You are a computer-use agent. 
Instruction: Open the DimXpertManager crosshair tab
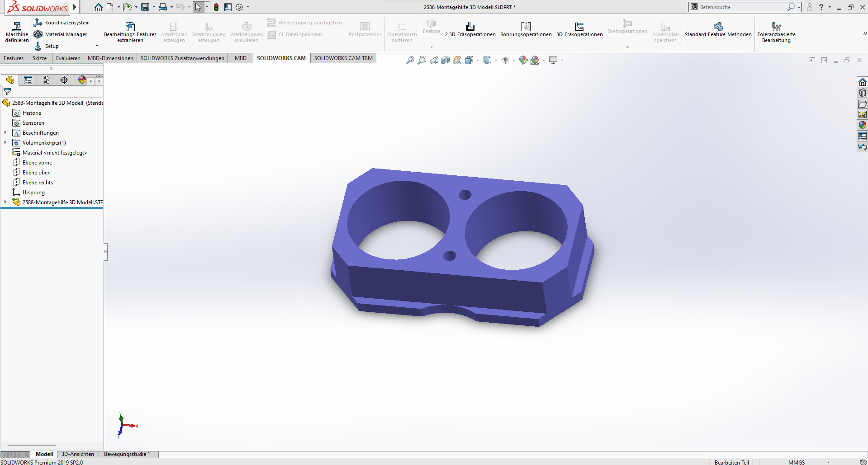coord(64,80)
